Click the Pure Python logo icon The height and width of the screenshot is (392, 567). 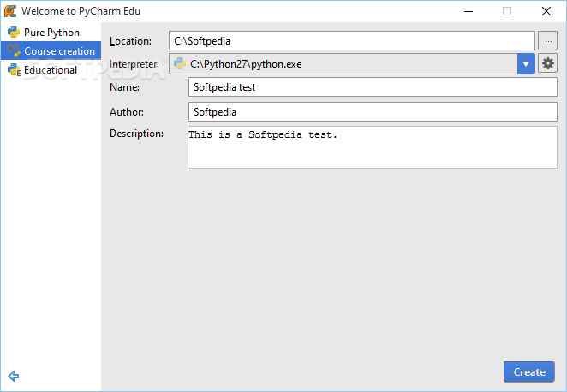point(14,33)
